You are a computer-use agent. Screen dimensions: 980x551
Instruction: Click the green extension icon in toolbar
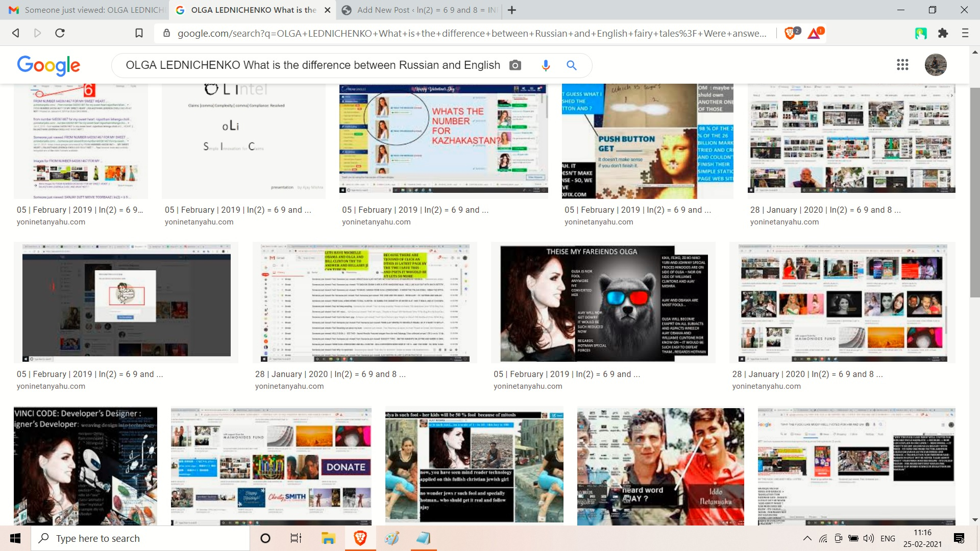point(921,33)
